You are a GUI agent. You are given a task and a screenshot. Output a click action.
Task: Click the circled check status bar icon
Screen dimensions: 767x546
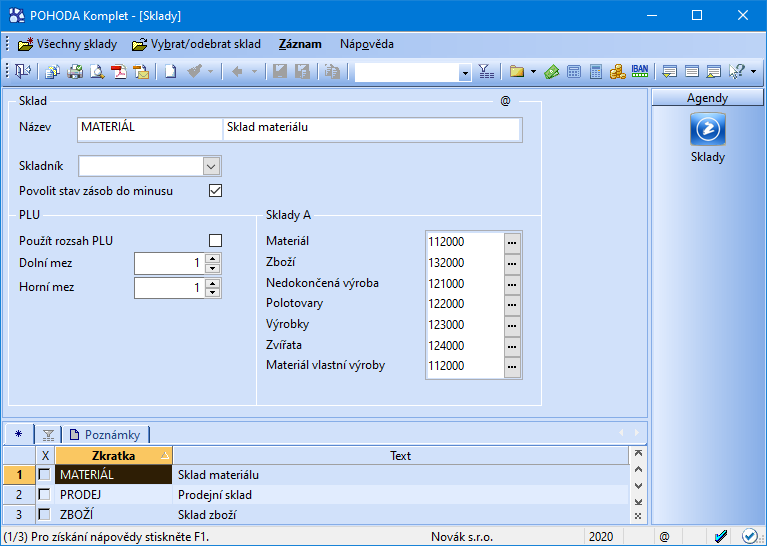tap(749, 536)
